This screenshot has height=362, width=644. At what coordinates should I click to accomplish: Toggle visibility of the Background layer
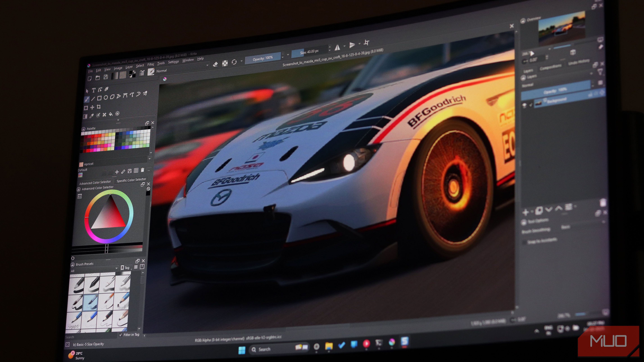(x=524, y=105)
